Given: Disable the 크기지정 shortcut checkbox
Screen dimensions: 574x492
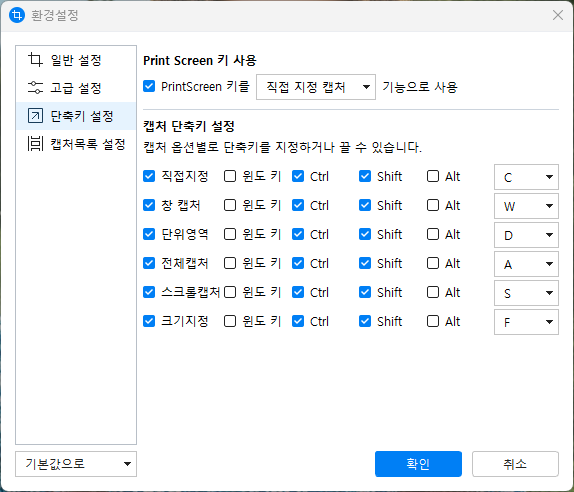Looking at the screenshot, I should pos(149,321).
